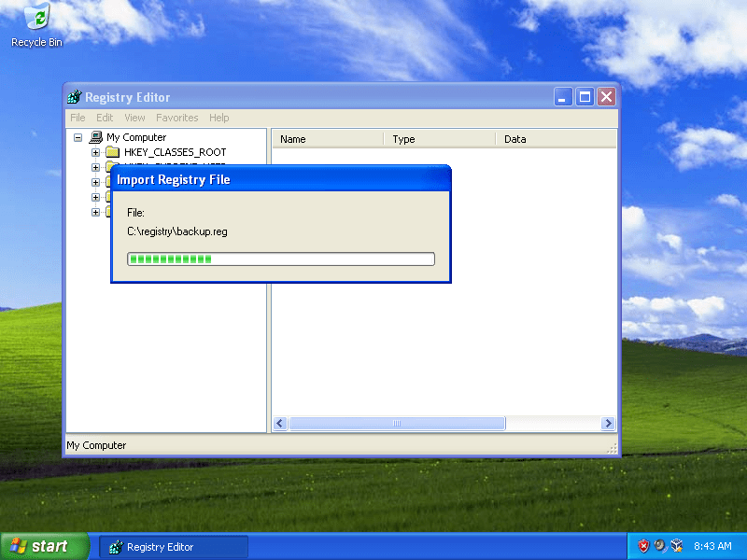Open the File menu
This screenshot has width=747, height=560.
(78, 118)
